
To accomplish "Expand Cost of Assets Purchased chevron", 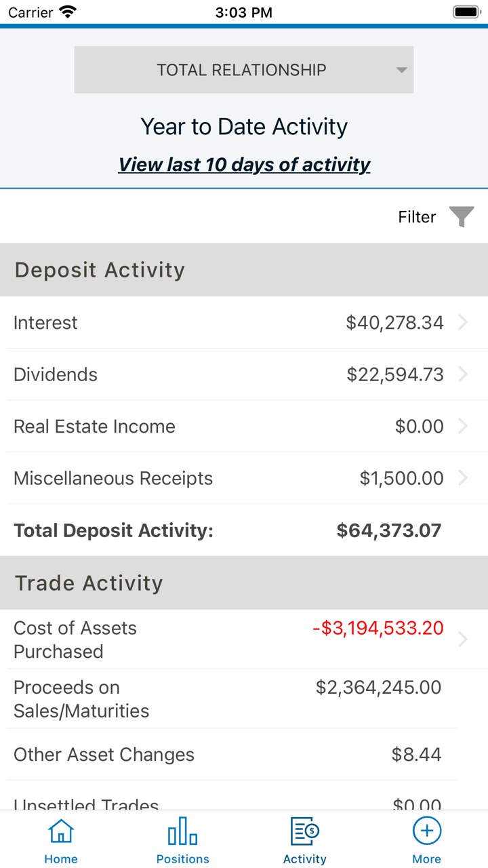I will coord(463,639).
